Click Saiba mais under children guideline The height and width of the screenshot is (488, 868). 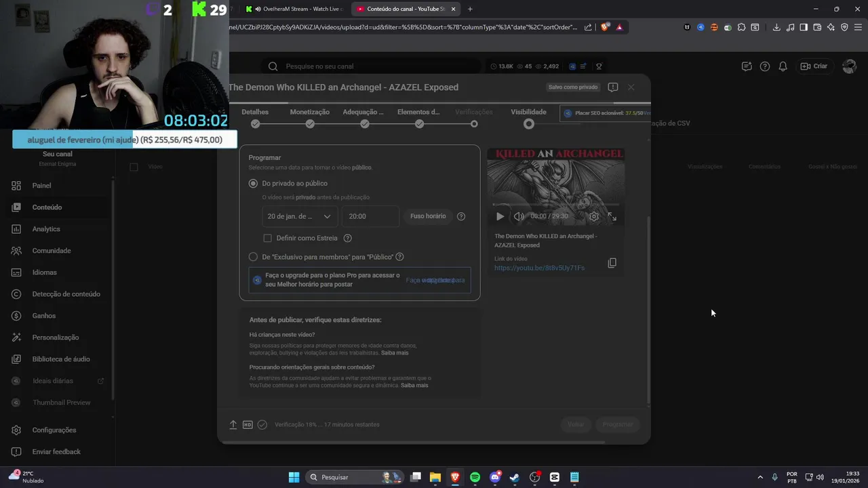pos(395,353)
